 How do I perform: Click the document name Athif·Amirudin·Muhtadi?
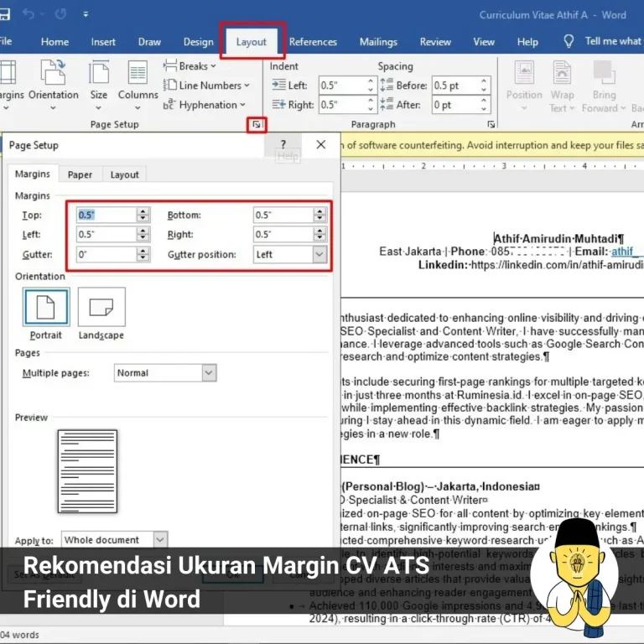[558, 239]
